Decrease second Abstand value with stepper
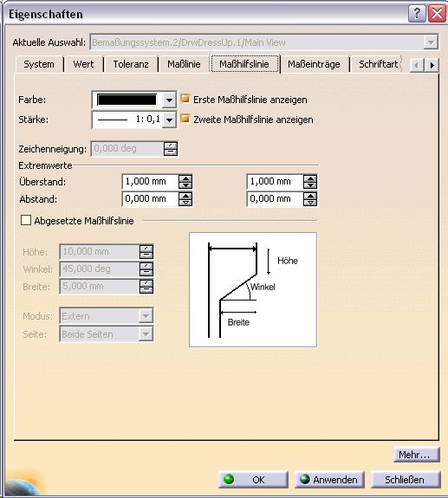This screenshot has height=498, width=448. point(310,203)
